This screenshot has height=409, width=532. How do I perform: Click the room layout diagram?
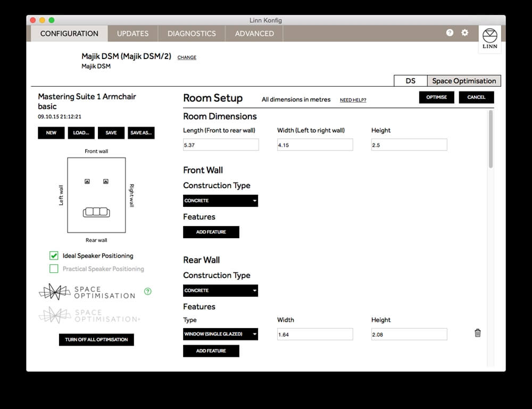click(96, 195)
